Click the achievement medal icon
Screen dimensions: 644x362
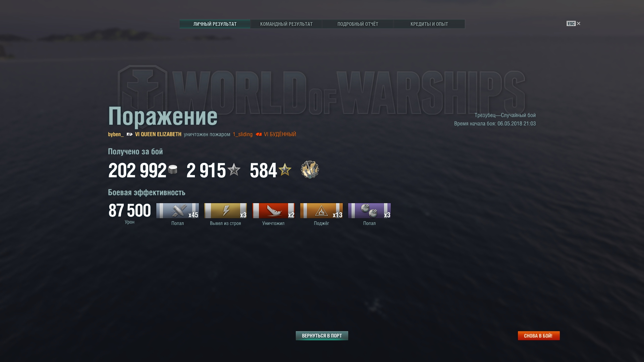310,170
